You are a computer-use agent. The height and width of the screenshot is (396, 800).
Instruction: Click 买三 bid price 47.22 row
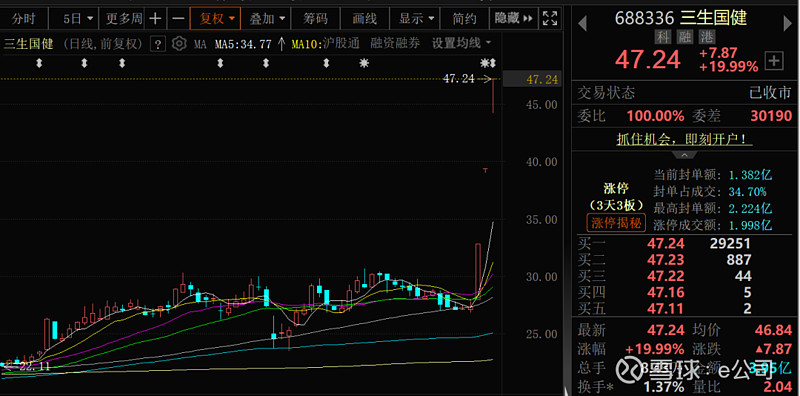(684, 277)
